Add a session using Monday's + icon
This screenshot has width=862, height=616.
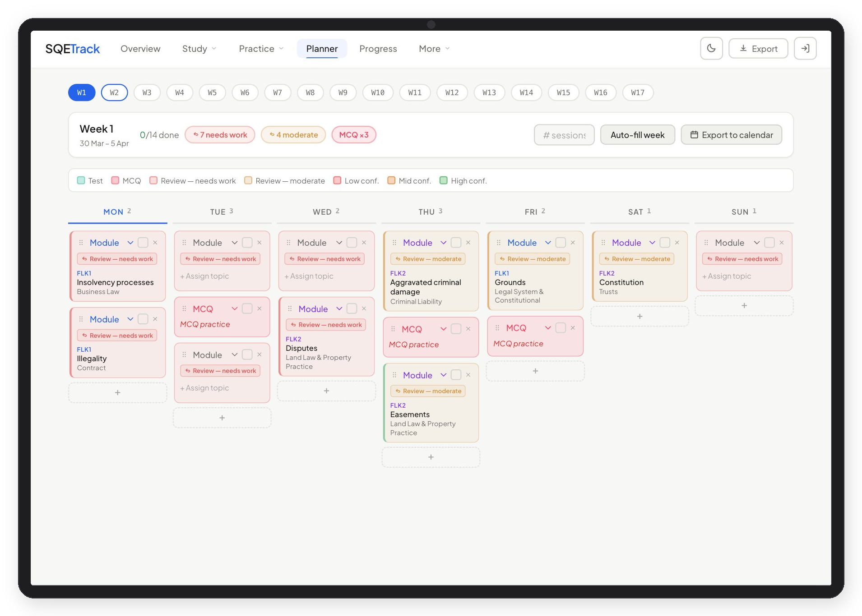(x=117, y=392)
